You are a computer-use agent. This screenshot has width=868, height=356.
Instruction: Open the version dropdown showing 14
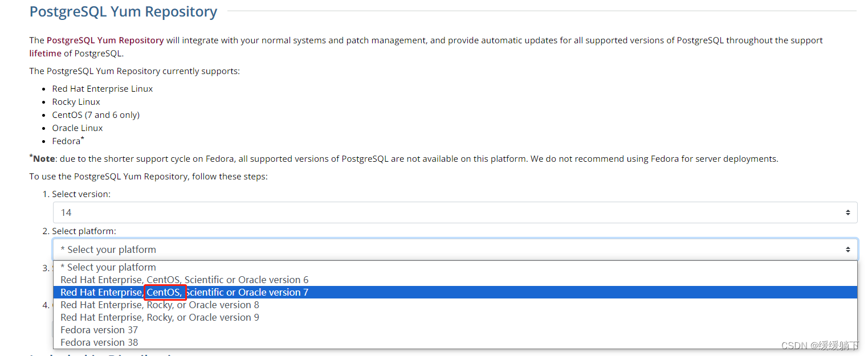455,212
